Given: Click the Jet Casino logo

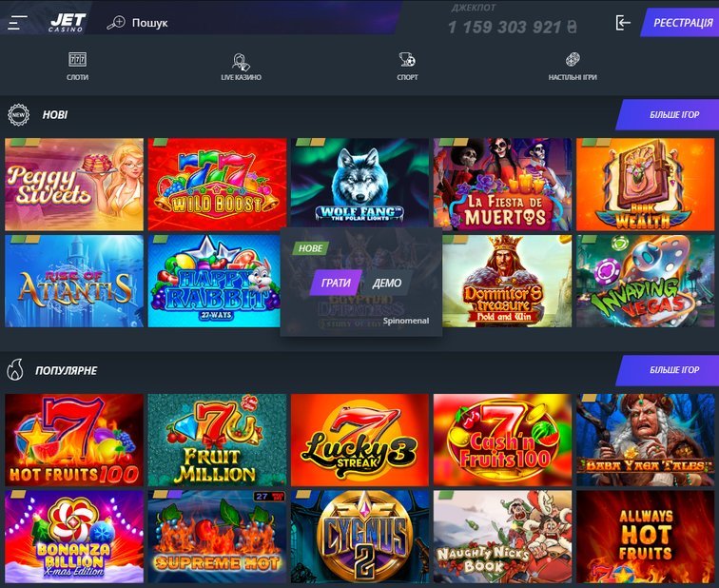Looking at the screenshot, I should click(x=68, y=23).
